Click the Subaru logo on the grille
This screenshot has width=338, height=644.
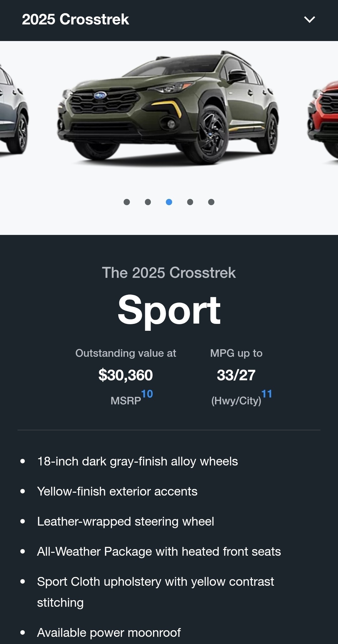(x=100, y=95)
